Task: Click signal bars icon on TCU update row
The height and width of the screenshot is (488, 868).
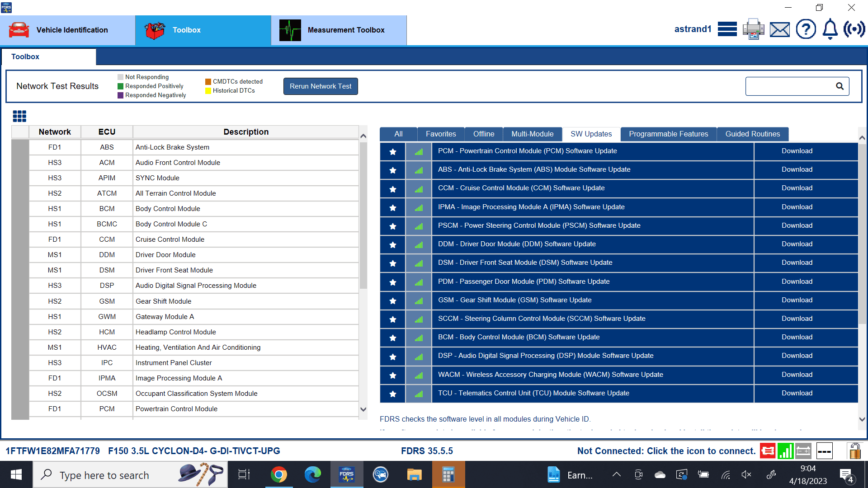Action: (x=419, y=394)
